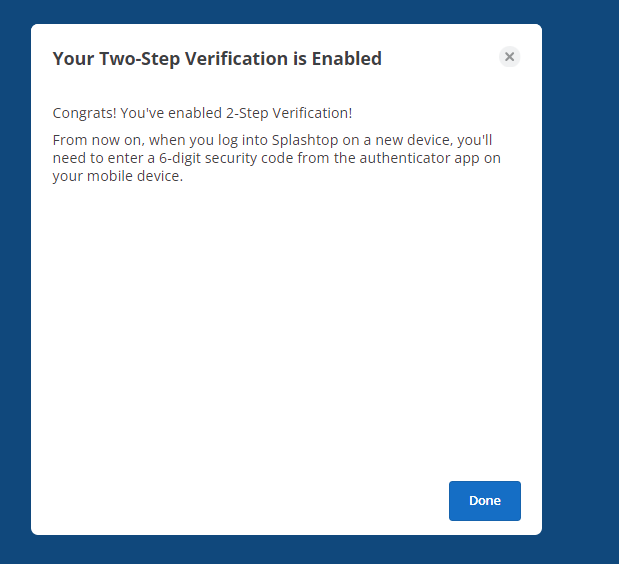The height and width of the screenshot is (564, 619).
Task: Click the Done button
Action: point(484,500)
